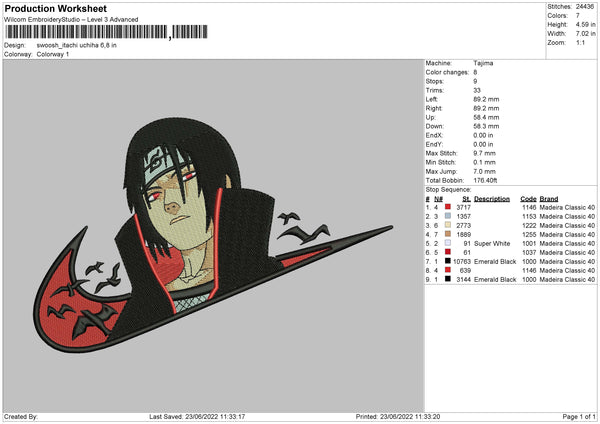Click the barcode under the worksheet title
The width and height of the screenshot is (600, 424).
[107, 32]
